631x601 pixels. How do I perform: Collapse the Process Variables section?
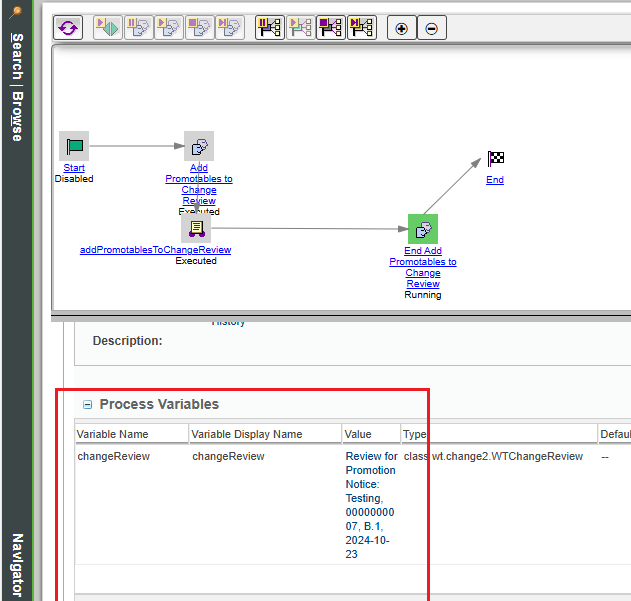click(88, 405)
